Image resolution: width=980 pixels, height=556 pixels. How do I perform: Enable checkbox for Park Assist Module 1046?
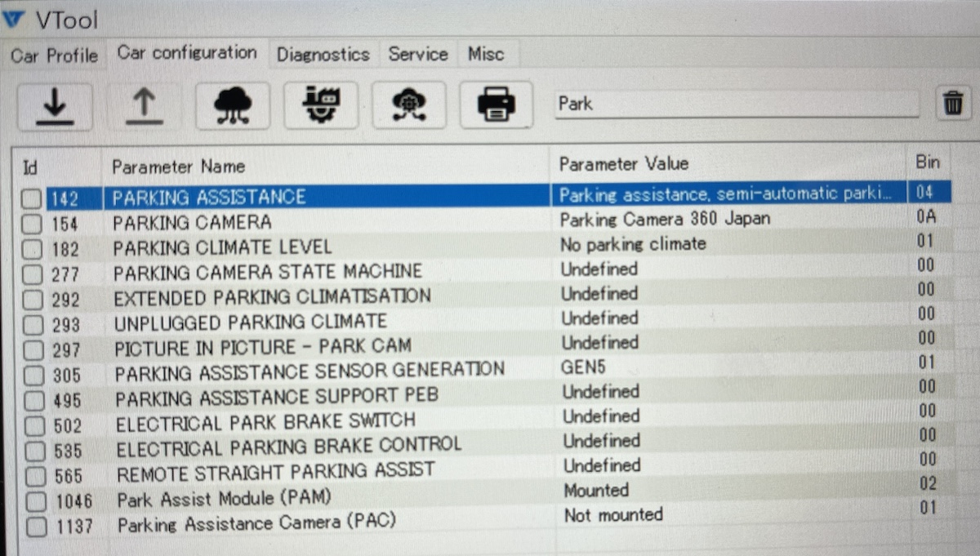(35, 501)
